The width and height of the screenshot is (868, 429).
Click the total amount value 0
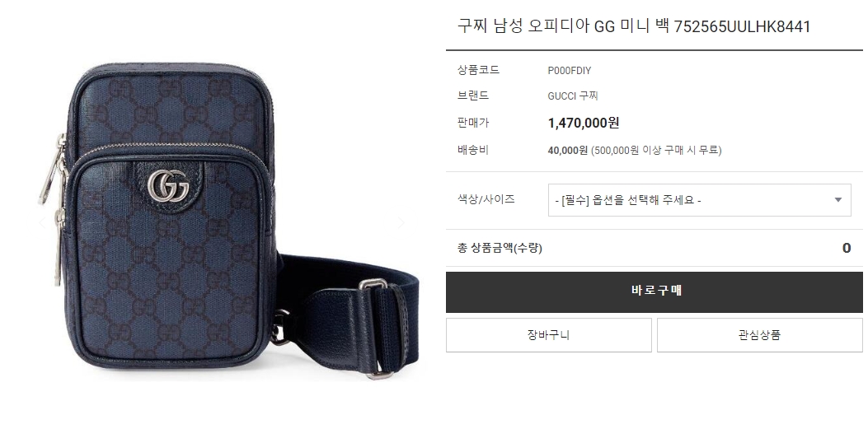[847, 248]
